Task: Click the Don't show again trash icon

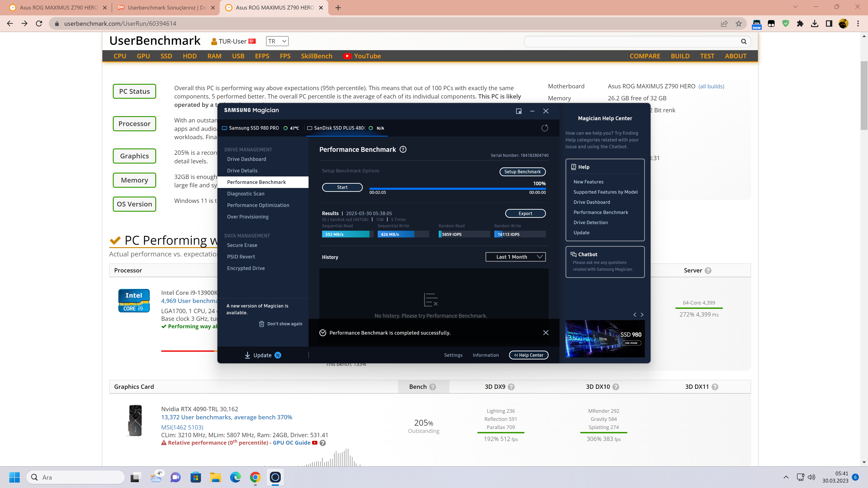Action: [262, 324]
